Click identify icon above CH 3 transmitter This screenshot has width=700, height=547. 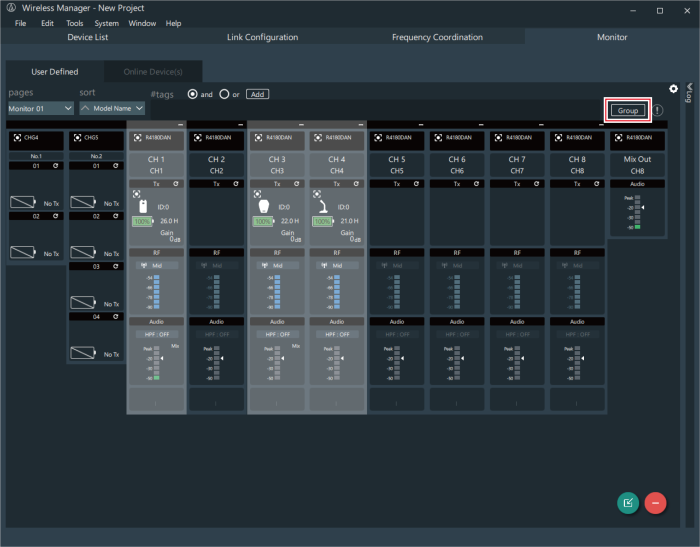point(258,194)
